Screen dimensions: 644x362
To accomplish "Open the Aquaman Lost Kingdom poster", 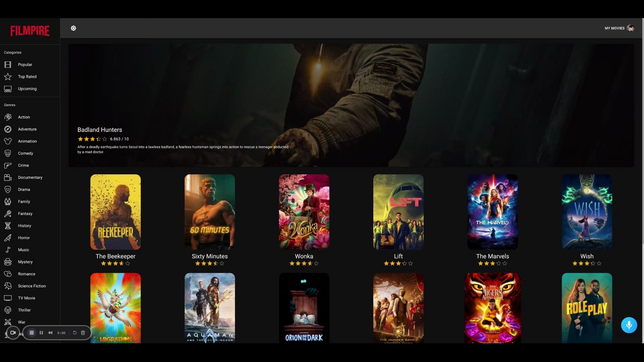I will coord(210,308).
